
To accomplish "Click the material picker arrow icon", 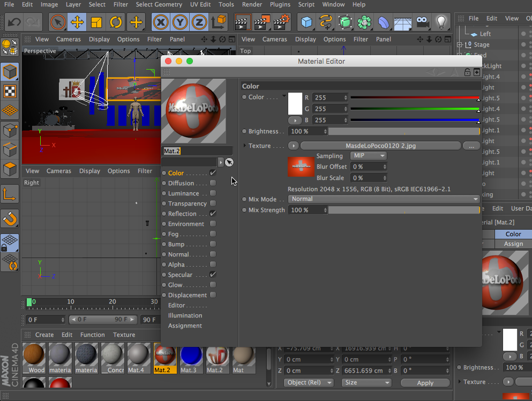I will (229, 162).
